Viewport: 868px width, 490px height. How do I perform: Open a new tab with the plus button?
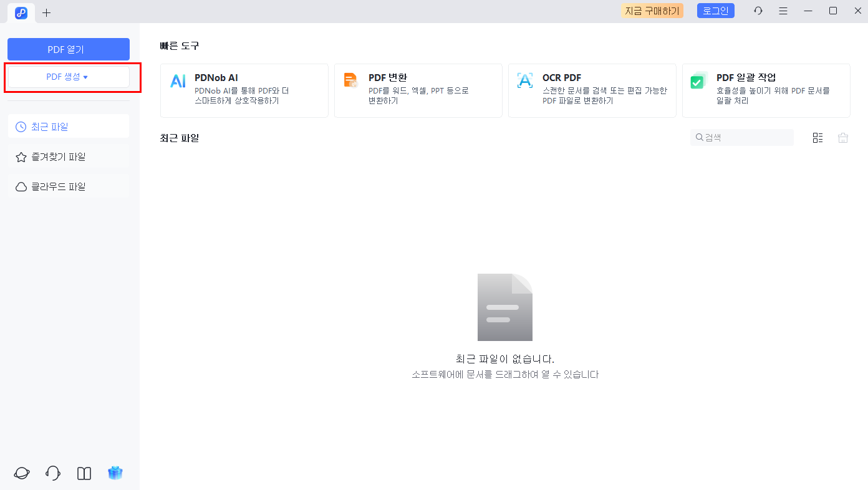coord(46,12)
